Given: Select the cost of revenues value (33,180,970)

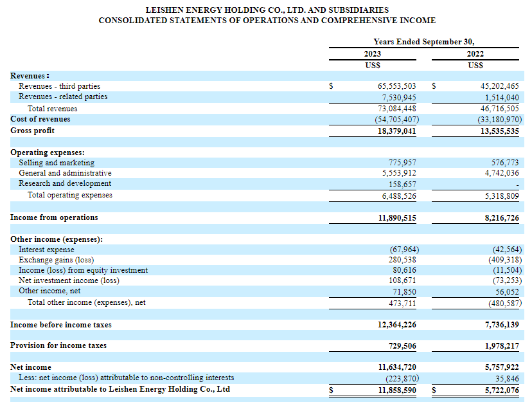Looking at the screenshot, I should (x=500, y=120).
